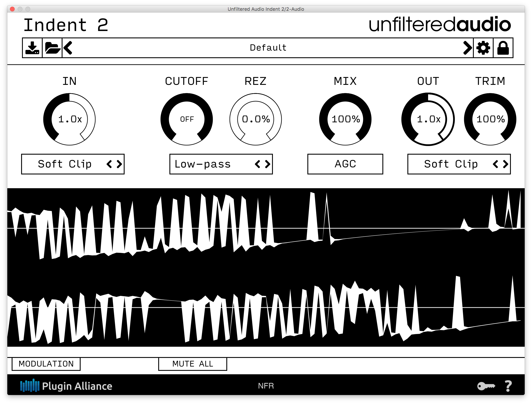The height and width of the screenshot is (404, 532).
Task: Click the license key icon
Action: coord(486,386)
